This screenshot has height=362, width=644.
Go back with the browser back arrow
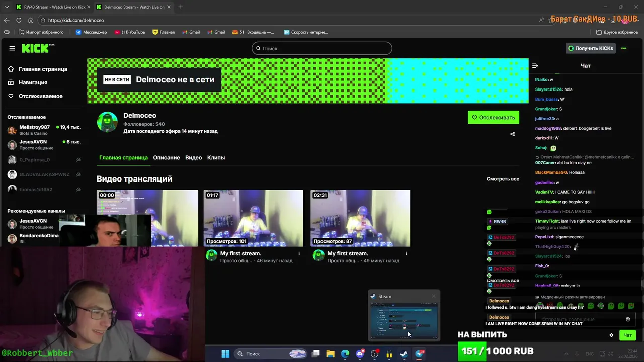7,20
